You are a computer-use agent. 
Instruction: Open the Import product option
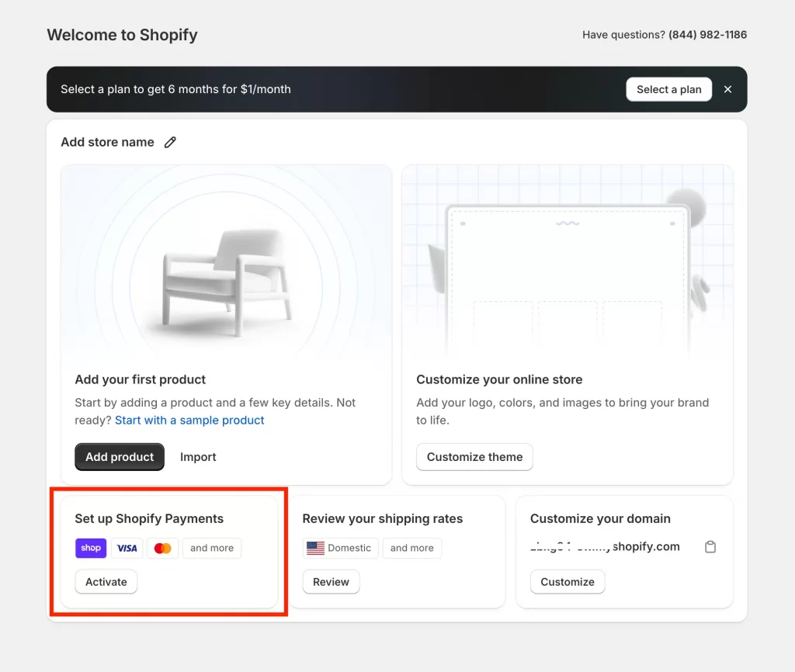coord(198,456)
